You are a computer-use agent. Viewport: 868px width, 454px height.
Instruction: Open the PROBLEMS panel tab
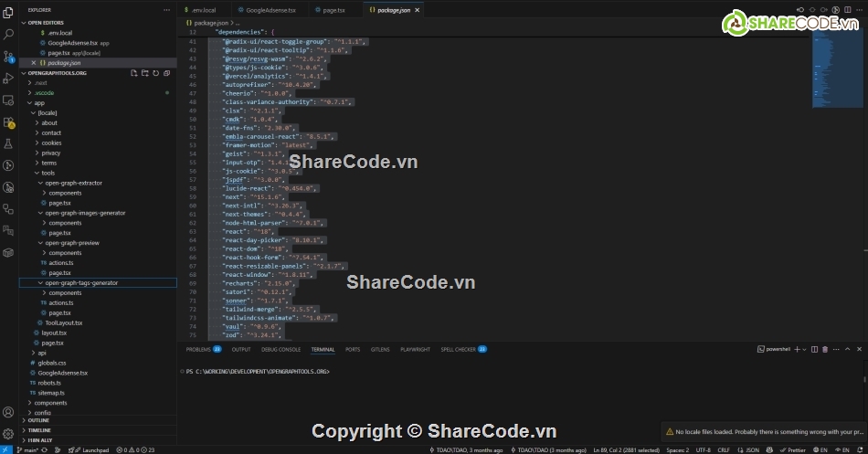click(203, 349)
